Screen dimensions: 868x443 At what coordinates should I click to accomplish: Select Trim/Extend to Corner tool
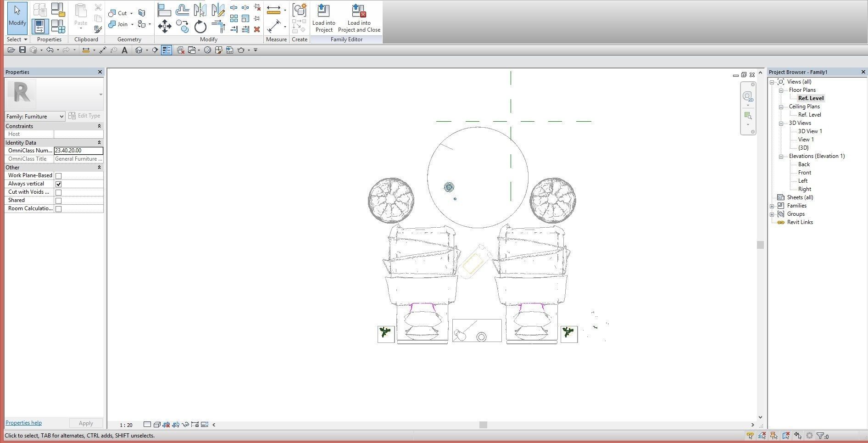click(x=218, y=26)
